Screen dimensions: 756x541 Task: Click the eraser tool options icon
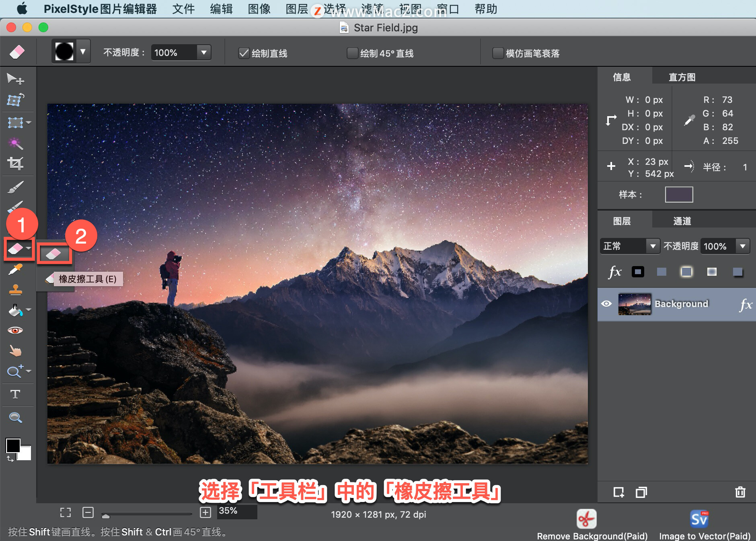coord(17,52)
